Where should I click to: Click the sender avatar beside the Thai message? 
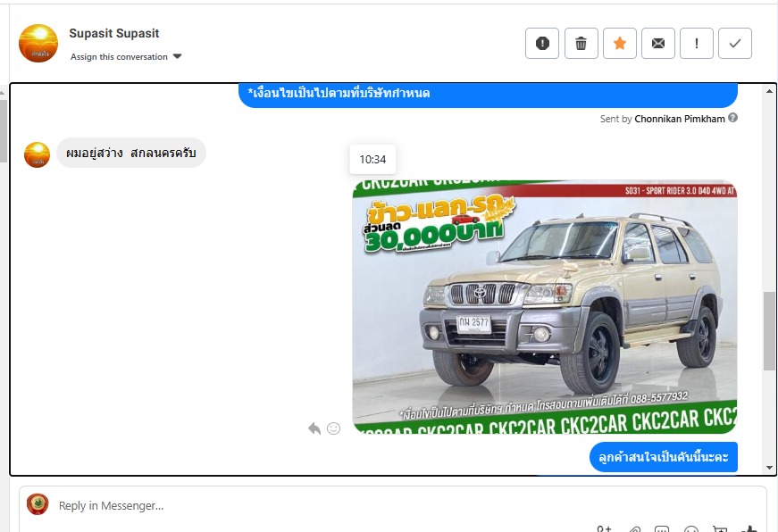(38, 154)
